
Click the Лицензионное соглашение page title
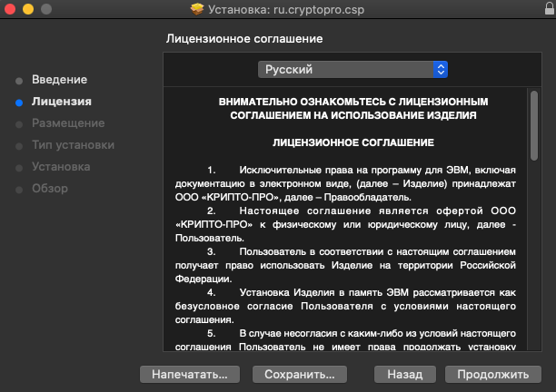point(244,39)
